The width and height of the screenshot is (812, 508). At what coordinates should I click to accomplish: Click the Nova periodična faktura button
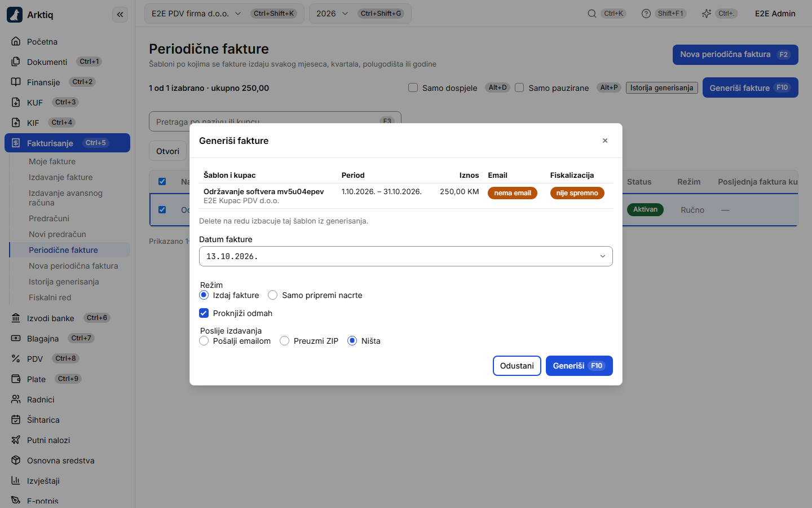point(735,55)
